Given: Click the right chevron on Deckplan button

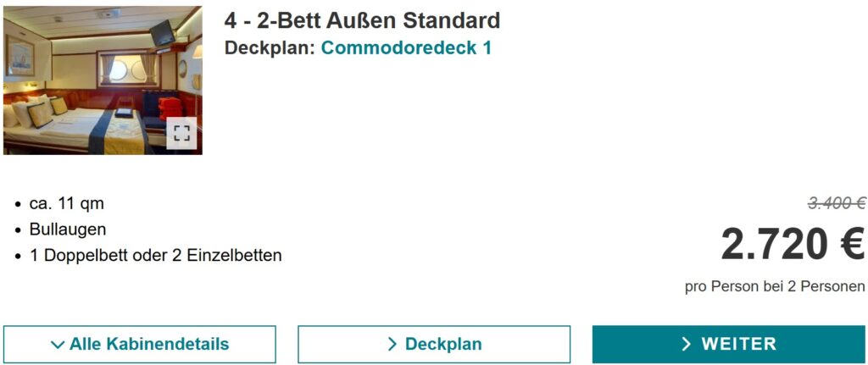Looking at the screenshot, I should point(392,344).
